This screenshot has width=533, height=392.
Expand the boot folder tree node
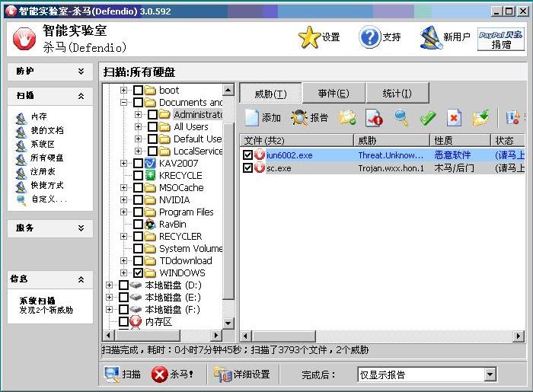tap(123, 91)
